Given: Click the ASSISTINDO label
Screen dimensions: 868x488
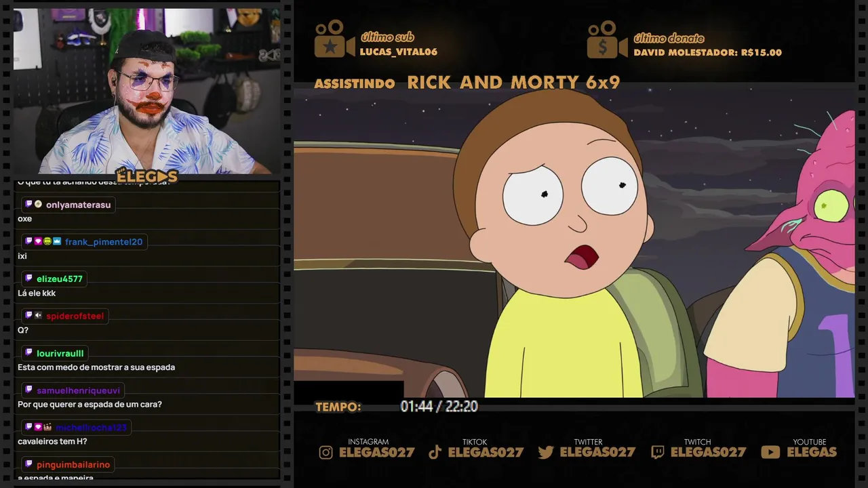Looking at the screenshot, I should point(355,83).
